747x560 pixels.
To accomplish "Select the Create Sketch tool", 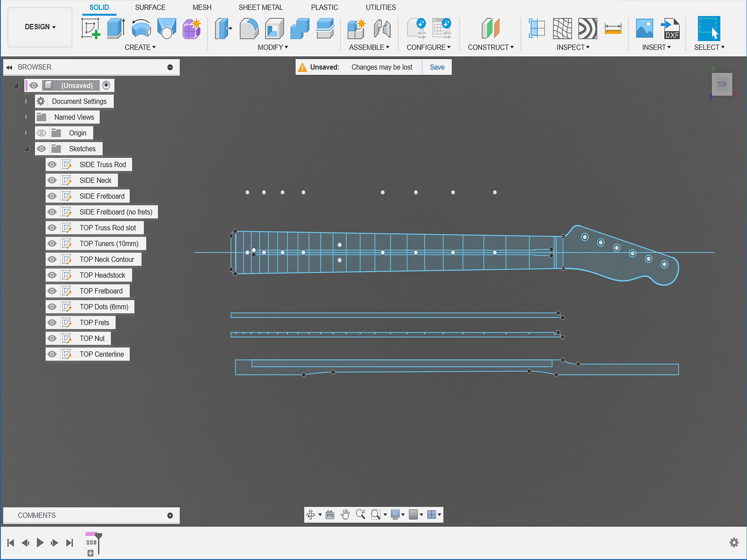I will tap(90, 29).
